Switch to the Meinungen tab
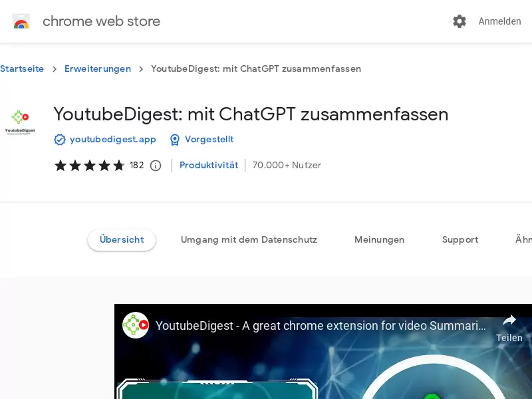532x399 pixels. tap(379, 240)
